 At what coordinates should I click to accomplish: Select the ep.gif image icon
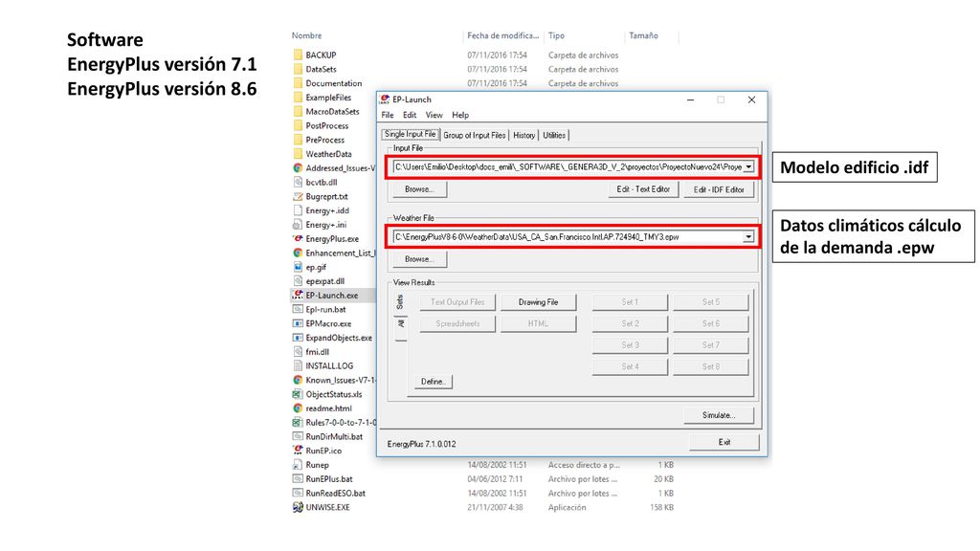point(299,267)
